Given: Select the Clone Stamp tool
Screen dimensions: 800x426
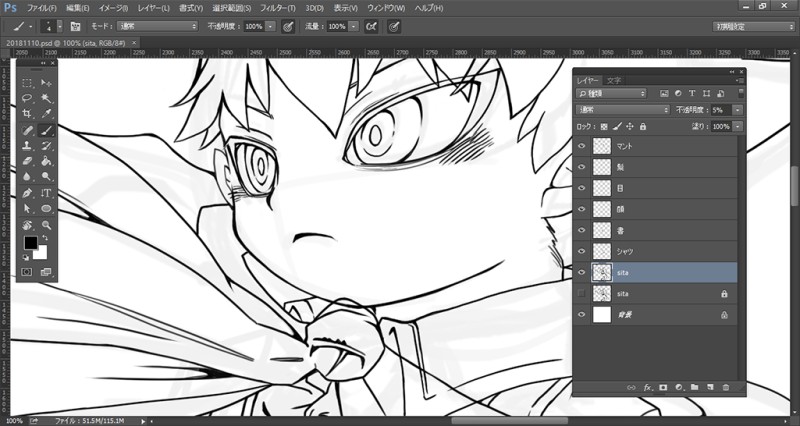Looking at the screenshot, I should (x=28, y=146).
